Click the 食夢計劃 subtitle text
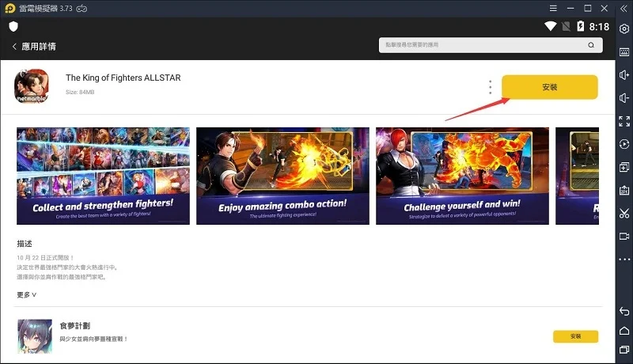Screen dimensions: 633x364 pyautogui.click(x=93, y=339)
